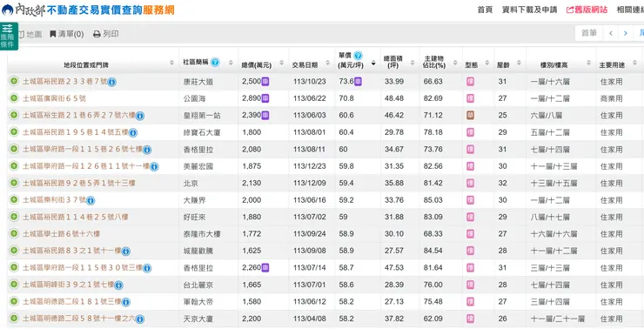Click purple parking badge next to 2,260 price
Viewport: 644px width, 329px height.
click(265, 267)
